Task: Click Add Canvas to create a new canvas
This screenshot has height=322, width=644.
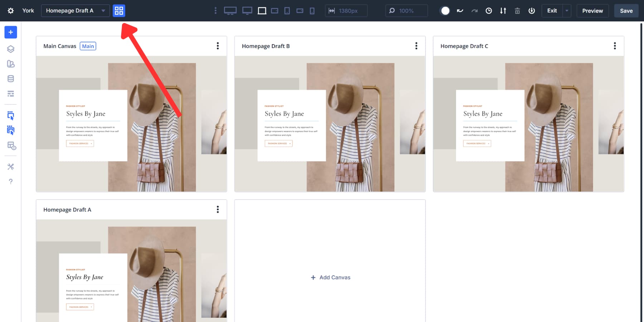Action: coord(330,277)
